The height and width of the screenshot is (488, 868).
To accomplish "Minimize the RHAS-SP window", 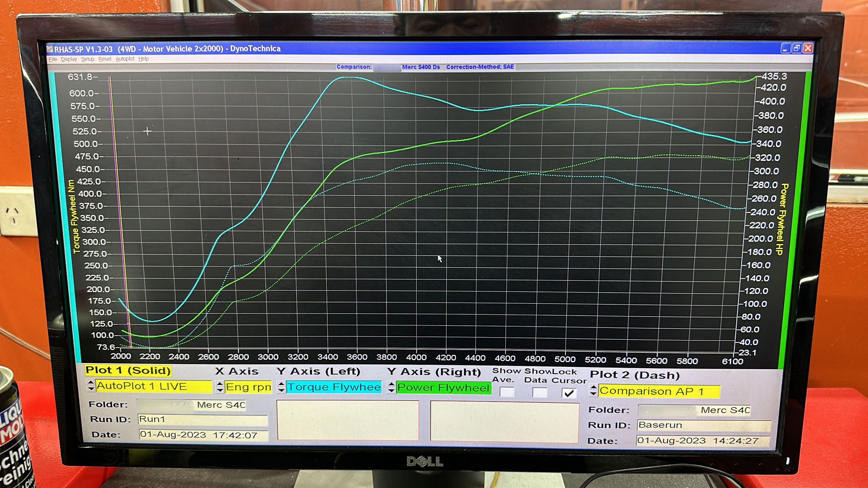I will [785, 48].
